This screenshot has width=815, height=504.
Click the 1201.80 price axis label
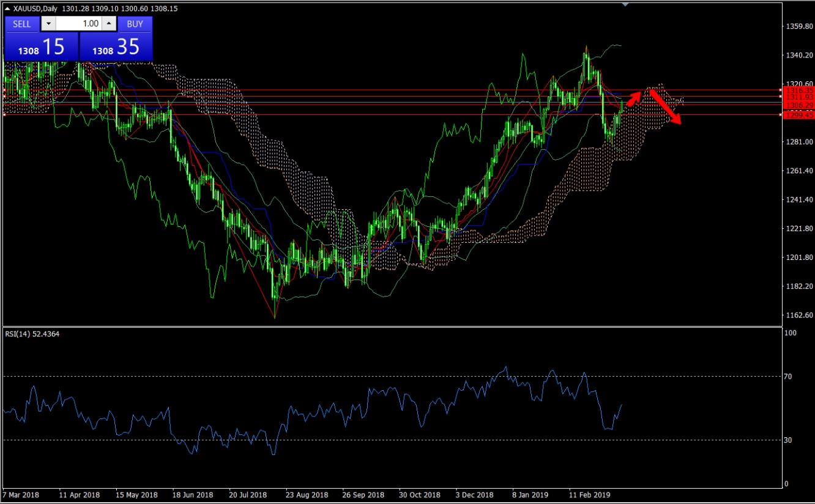pyautogui.click(x=798, y=258)
